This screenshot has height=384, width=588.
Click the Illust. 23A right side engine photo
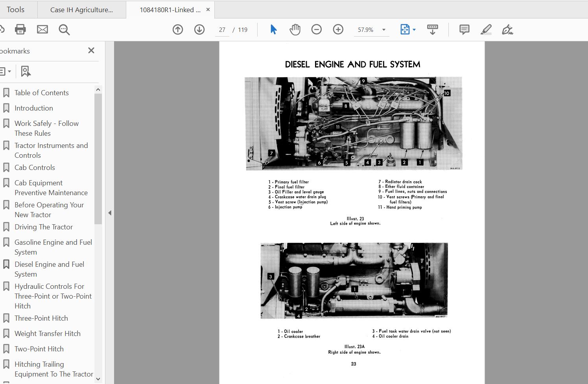(354, 281)
